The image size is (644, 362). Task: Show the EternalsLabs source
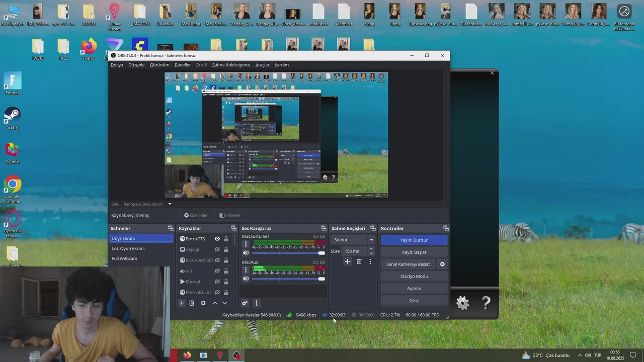217,293
